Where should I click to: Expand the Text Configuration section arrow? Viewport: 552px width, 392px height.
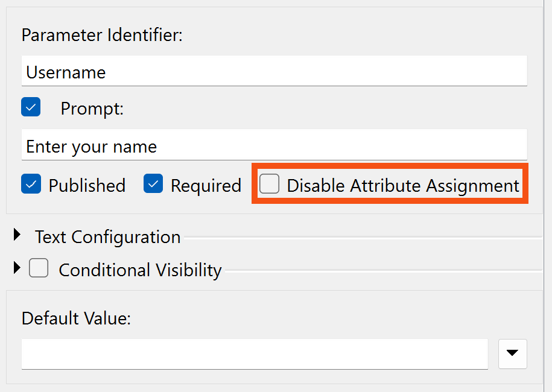[18, 236]
